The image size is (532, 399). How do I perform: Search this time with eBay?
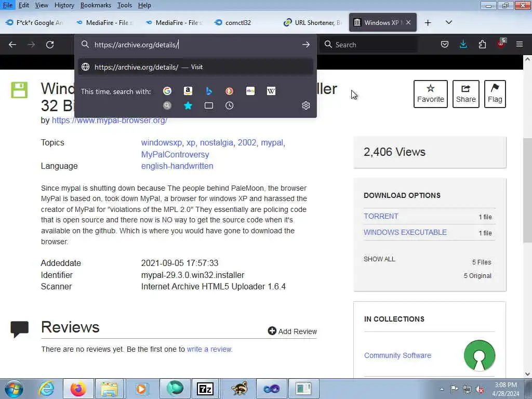250,91
